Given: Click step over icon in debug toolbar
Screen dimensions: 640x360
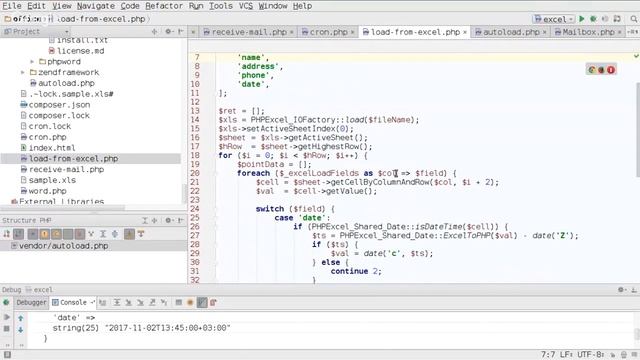Looking at the screenshot, I should pyautogui.click(x=117, y=302).
